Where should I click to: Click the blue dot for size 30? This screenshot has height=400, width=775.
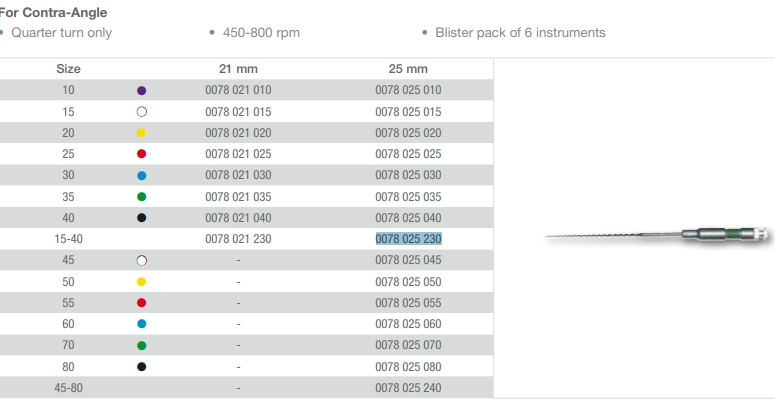point(141,175)
